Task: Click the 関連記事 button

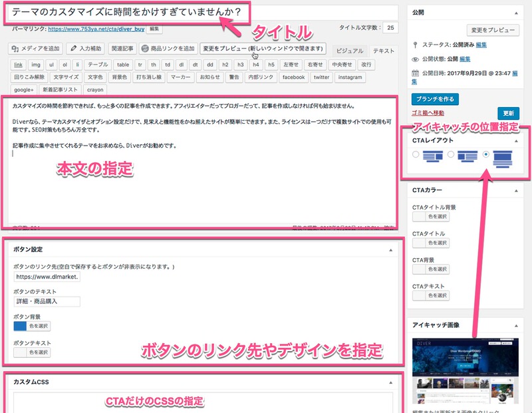Action: 122,49
